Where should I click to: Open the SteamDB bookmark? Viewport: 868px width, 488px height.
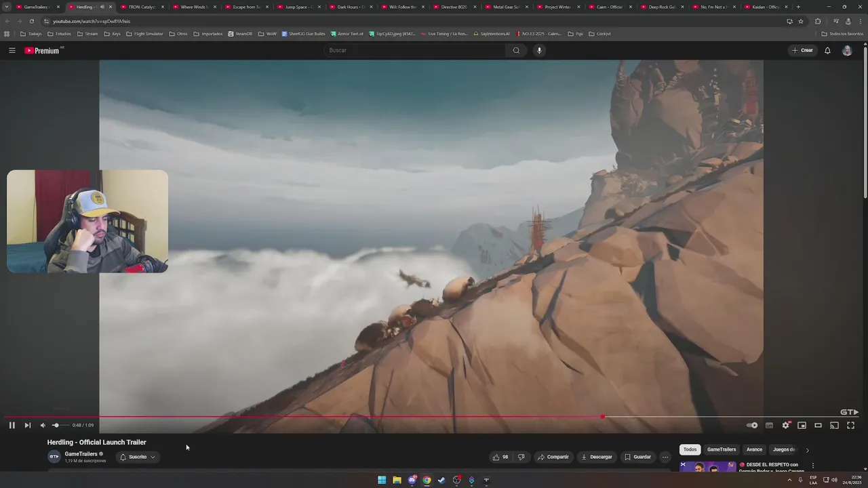click(240, 34)
